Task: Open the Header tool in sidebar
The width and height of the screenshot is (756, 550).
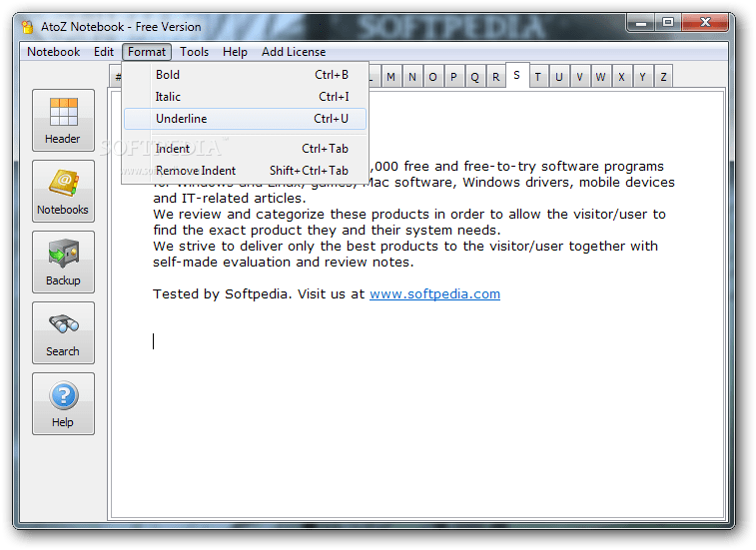Action: [x=63, y=120]
